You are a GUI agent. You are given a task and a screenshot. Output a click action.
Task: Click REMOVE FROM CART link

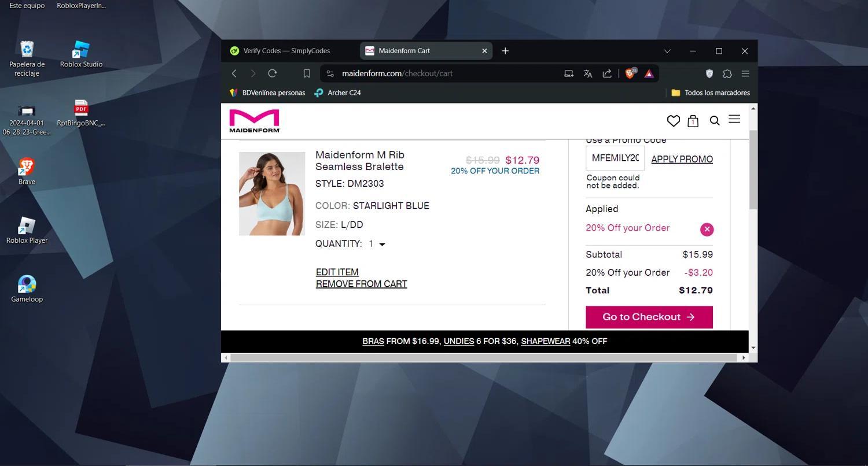(361, 284)
